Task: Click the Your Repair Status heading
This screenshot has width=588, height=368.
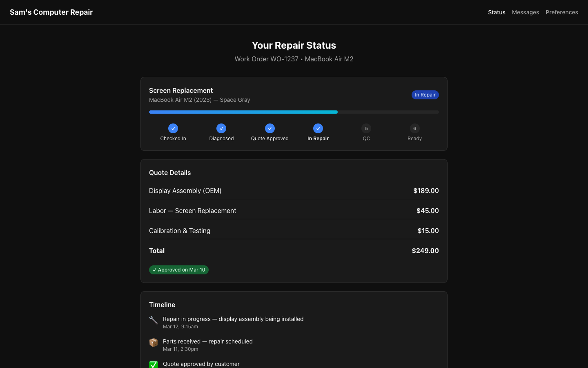Action: point(294,45)
